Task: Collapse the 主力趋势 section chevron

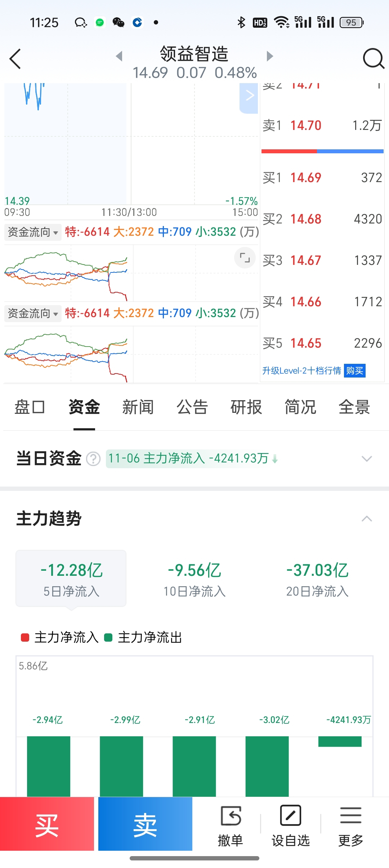Action: [367, 519]
